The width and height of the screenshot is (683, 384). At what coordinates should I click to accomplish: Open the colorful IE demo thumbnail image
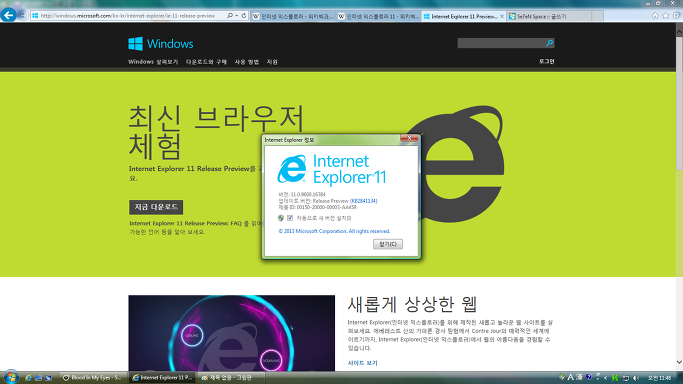[x=232, y=333]
